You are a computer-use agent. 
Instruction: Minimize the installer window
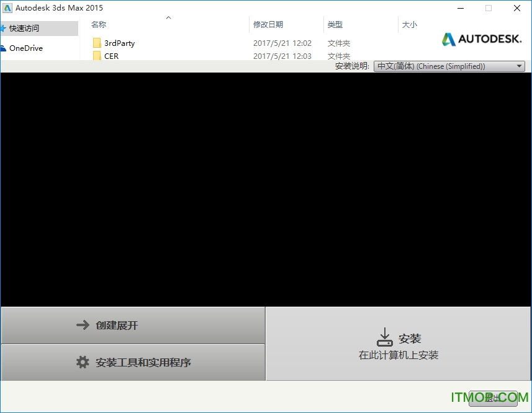461,8
